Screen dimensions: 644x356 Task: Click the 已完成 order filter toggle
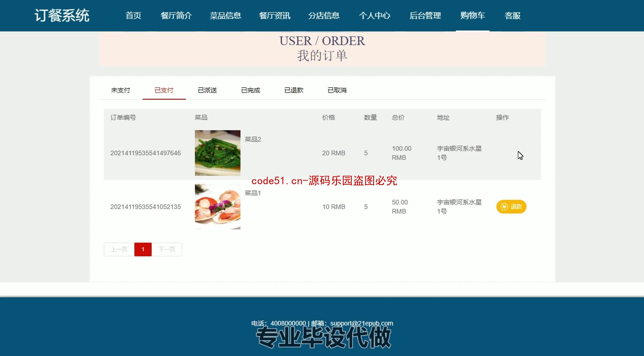coord(250,90)
